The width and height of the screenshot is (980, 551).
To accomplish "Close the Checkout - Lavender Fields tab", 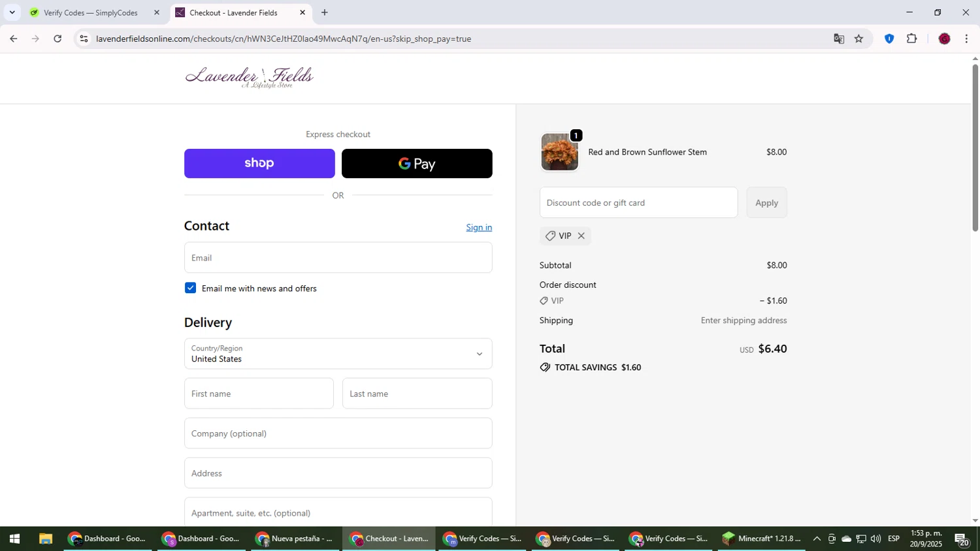I will click(x=302, y=12).
